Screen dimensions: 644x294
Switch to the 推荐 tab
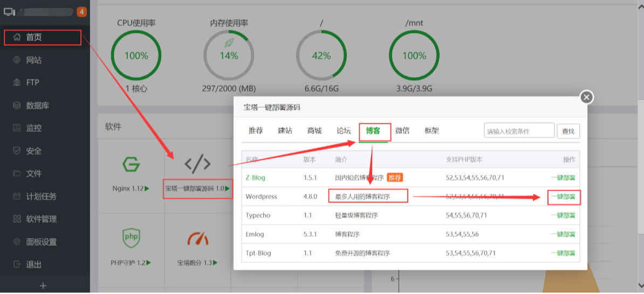tap(256, 131)
